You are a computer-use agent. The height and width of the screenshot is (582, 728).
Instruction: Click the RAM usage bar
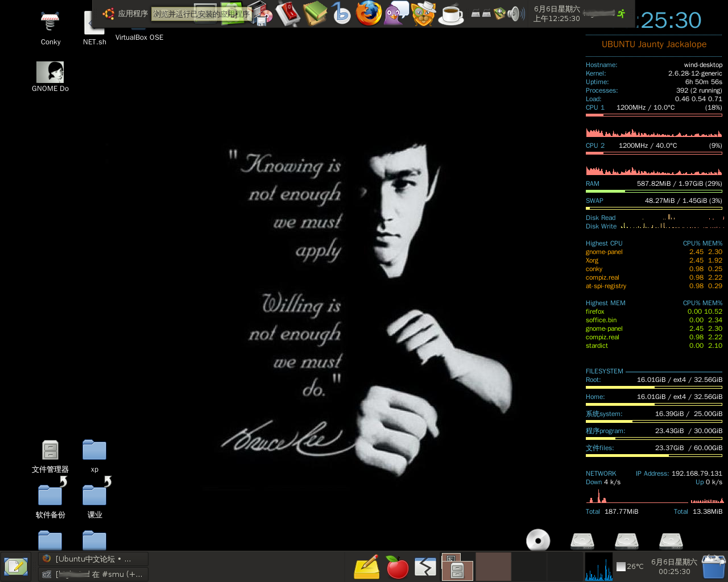654,192
